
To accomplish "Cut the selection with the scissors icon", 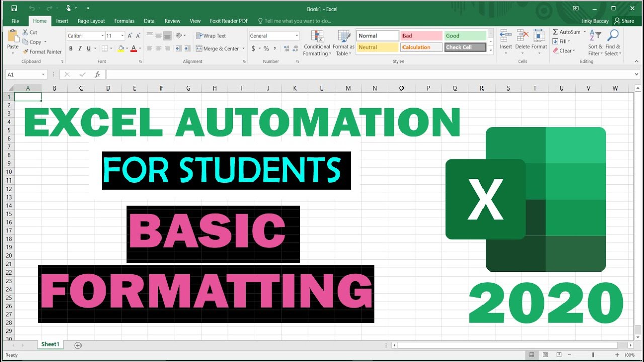I will (x=26, y=32).
